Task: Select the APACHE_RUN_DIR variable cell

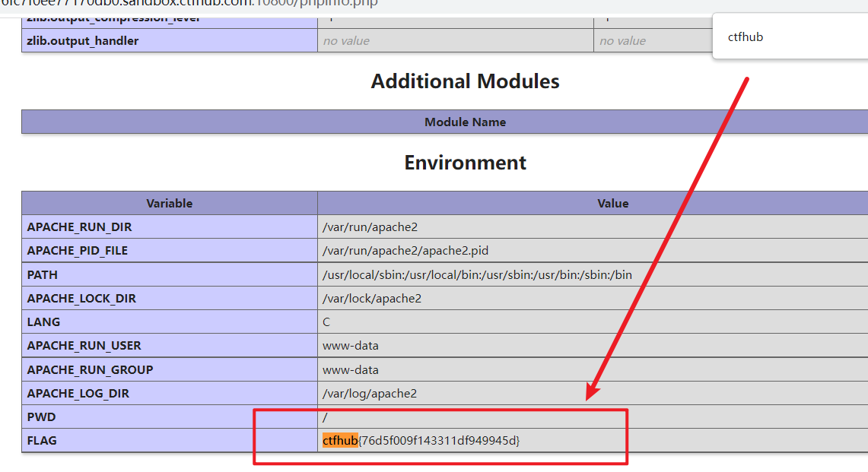Action: point(170,226)
